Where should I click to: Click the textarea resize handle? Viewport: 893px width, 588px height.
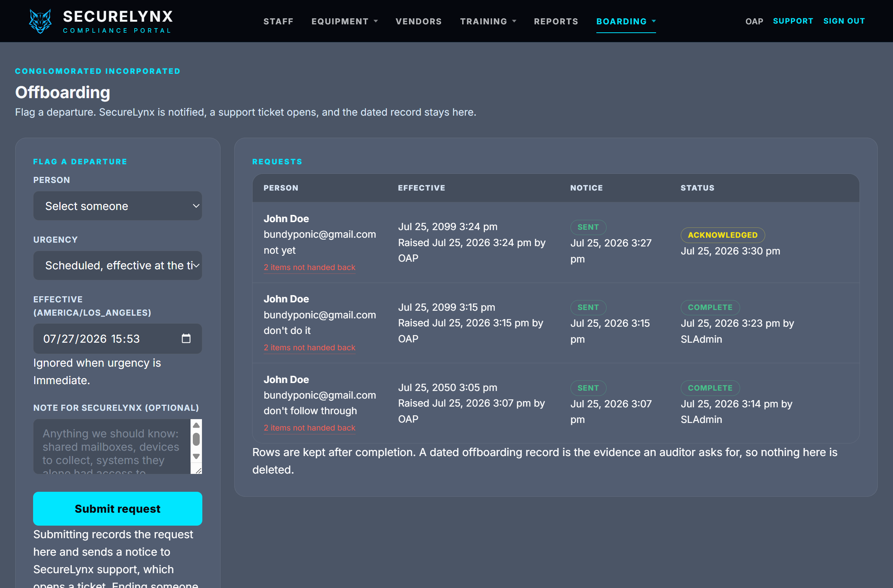tap(198, 470)
